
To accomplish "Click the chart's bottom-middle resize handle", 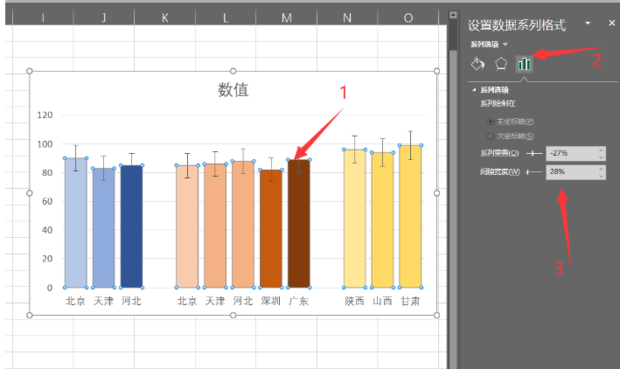I will coord(233,315).
